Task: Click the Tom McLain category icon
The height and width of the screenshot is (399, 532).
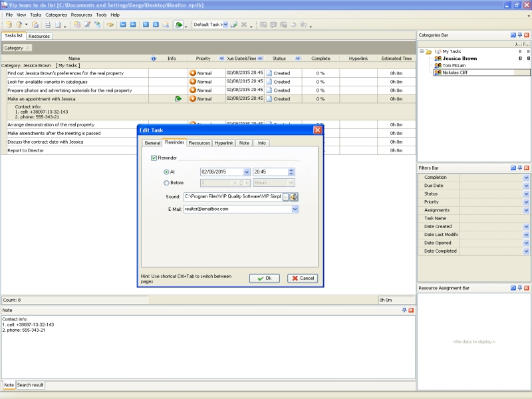Action: [x=438, y=65]
